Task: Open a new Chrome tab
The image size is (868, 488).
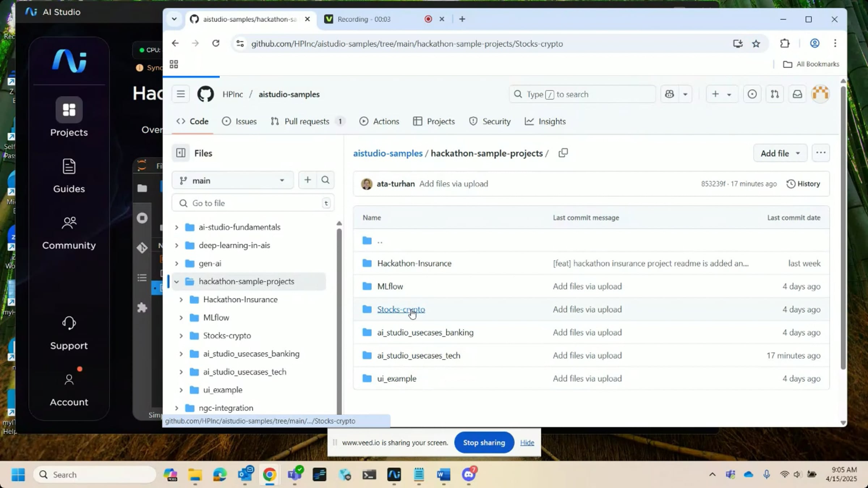Action: (x=462, y=19)
